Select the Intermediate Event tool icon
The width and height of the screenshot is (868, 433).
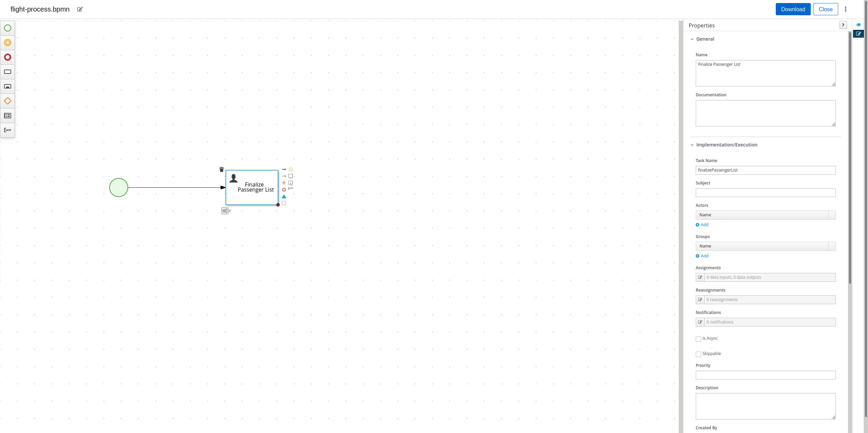8,43
